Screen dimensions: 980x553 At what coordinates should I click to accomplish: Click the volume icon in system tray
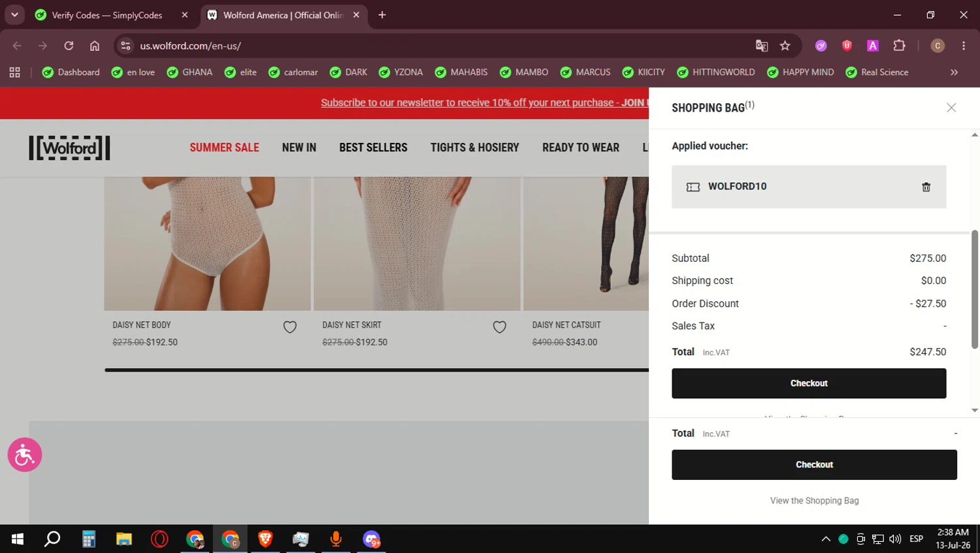[x=895, y=539]
